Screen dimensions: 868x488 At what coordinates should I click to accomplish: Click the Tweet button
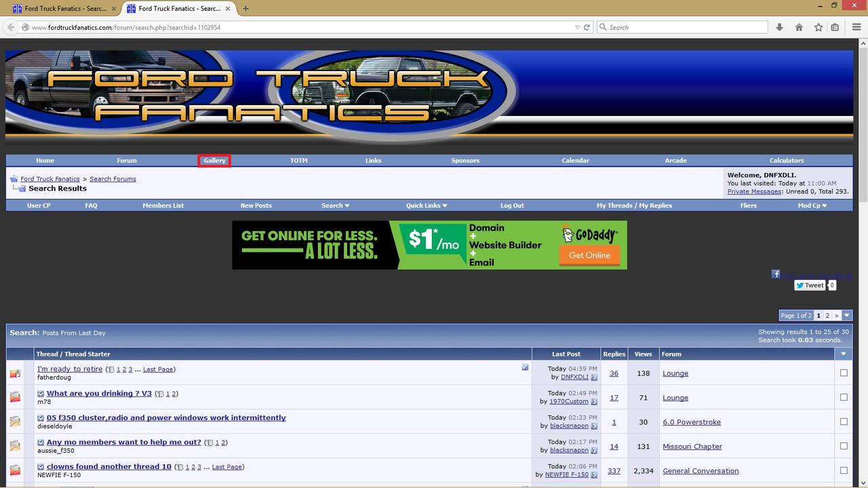click(810, 285)
